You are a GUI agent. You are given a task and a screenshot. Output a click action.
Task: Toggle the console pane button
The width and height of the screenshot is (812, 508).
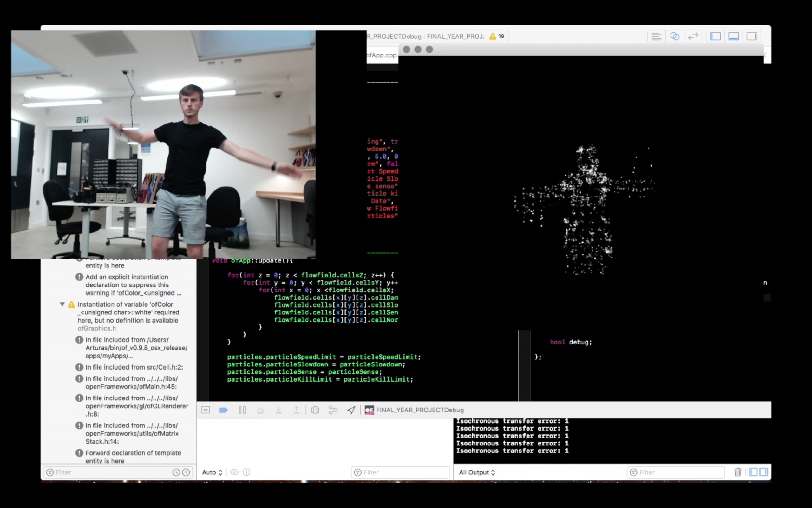pos(764,472)
